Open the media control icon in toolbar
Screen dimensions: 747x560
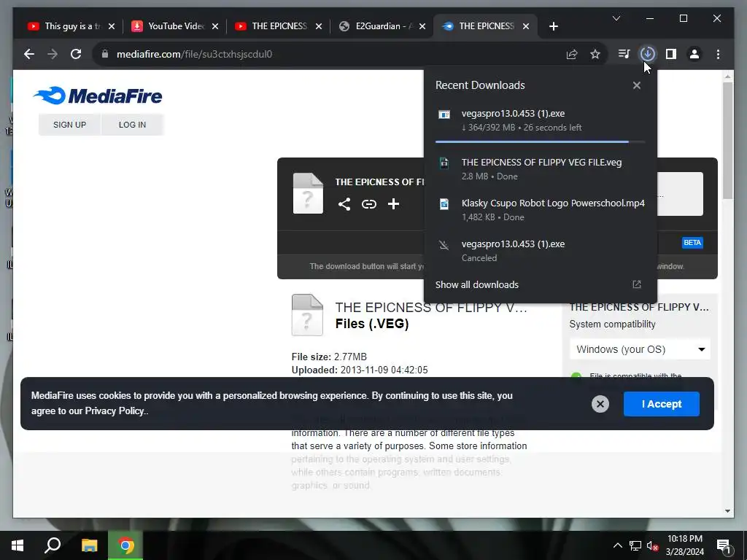[624, 54]
